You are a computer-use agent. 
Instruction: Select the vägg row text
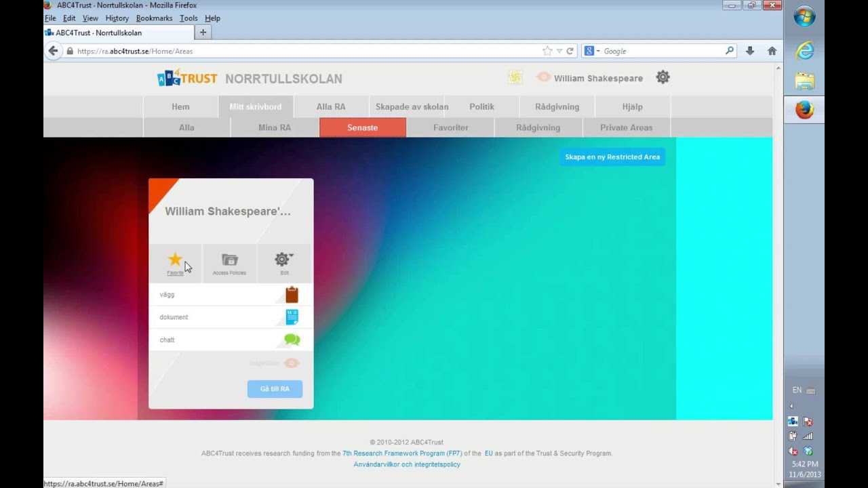point(167,295)
